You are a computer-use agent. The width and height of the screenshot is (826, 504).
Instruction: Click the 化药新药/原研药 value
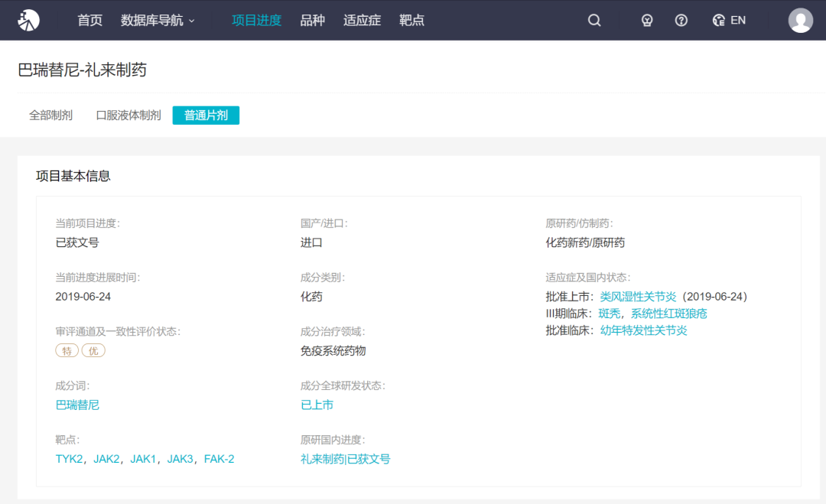585,242
